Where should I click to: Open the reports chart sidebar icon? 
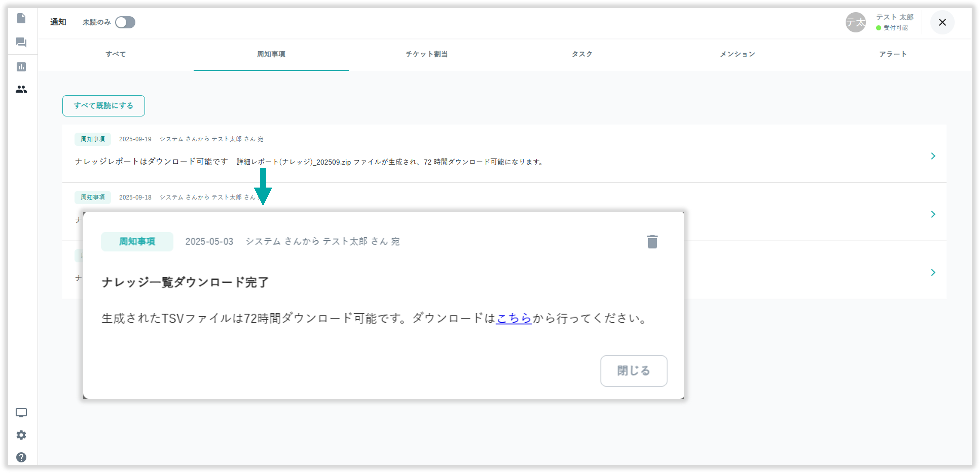click(21, 67)
